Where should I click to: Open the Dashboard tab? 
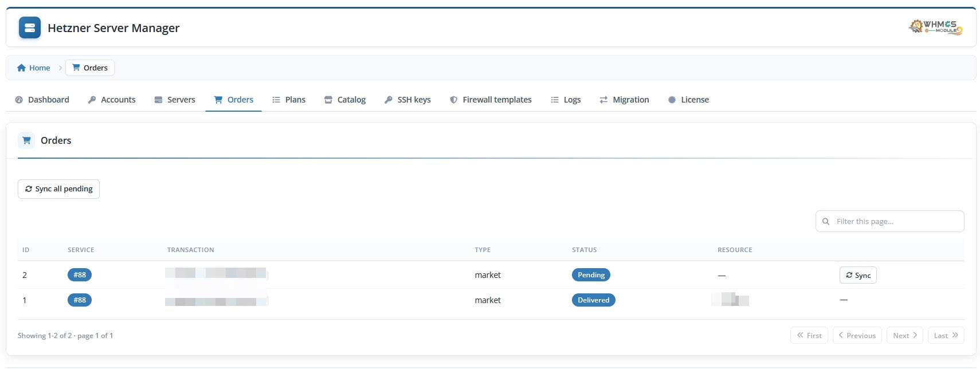(x=42, y=100)
